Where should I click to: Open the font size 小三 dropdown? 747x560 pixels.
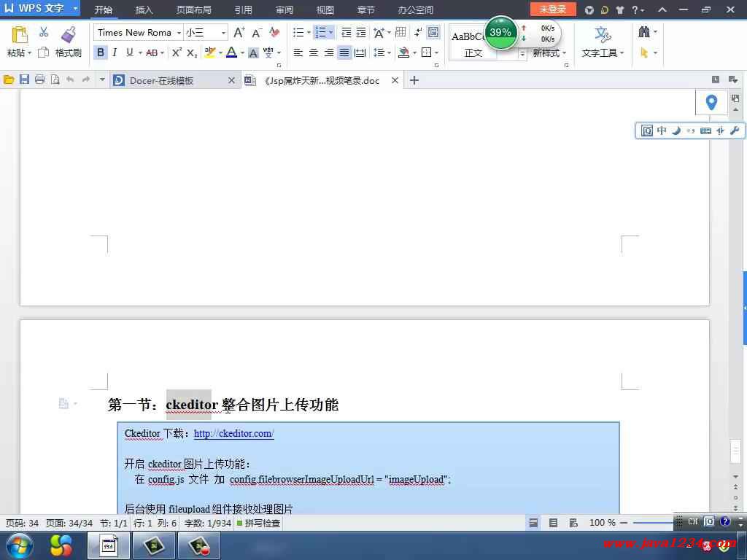coord(223,33)
